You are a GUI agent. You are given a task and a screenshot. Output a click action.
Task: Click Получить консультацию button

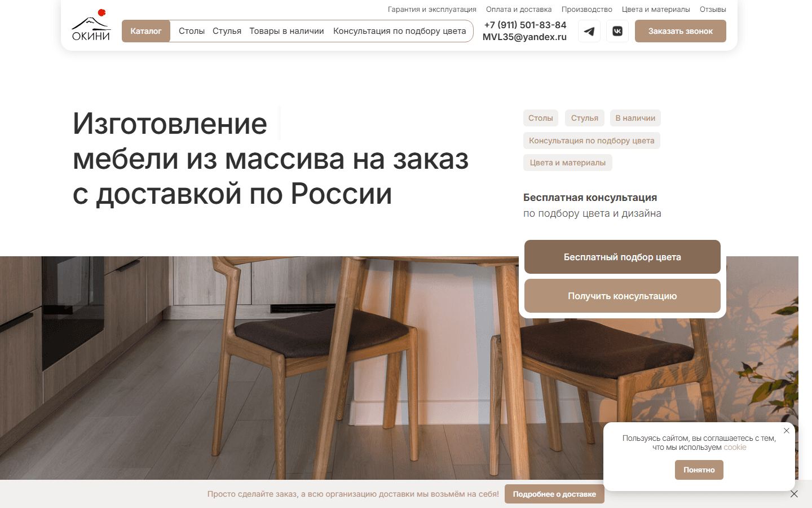point(623,296)
